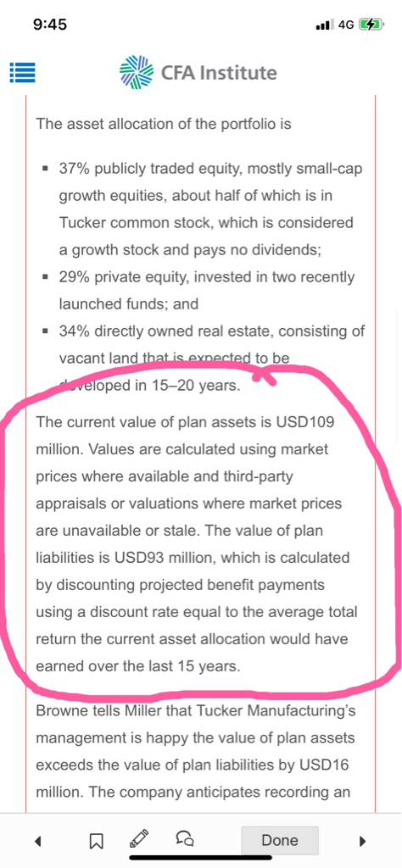Tap the 29% private equity bullet text
The height and width of the screenshot is (868, 402).
click(207, 291)
